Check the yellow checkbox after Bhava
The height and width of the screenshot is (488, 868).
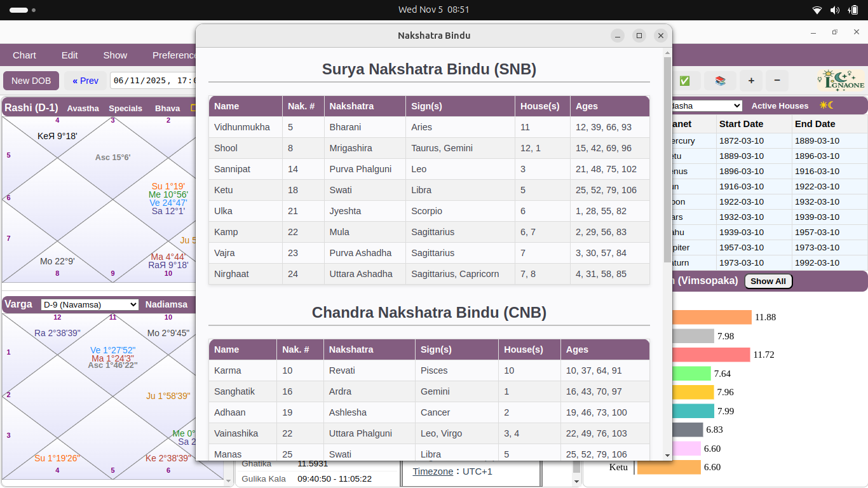point(193,108)
